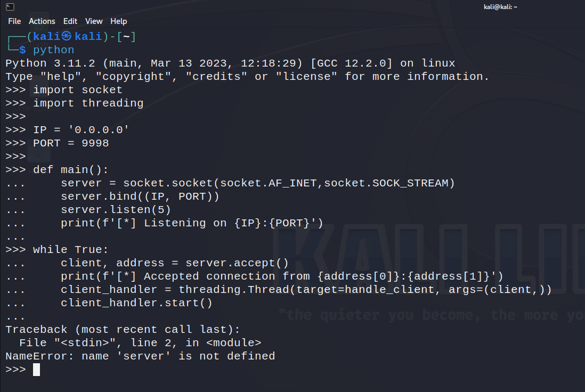Click the PORT = 9998 line
Viewport: 585px width, 392px height.
(71, 143)
